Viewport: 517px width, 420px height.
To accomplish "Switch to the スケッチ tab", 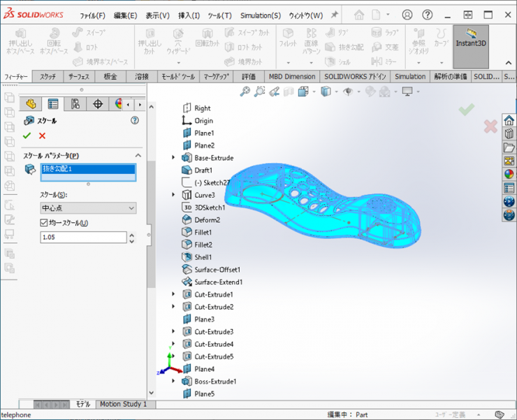I will [48, 76].
